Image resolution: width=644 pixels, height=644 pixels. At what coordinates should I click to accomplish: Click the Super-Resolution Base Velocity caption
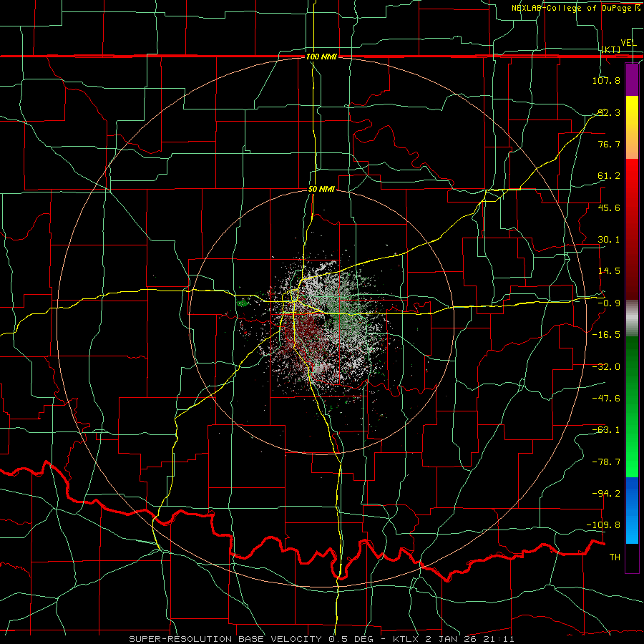click(321, 639)
